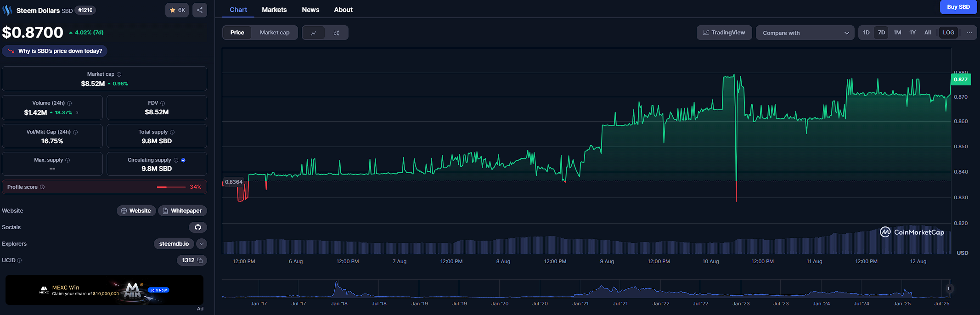Click the 4.02% (7d) change

86,33
